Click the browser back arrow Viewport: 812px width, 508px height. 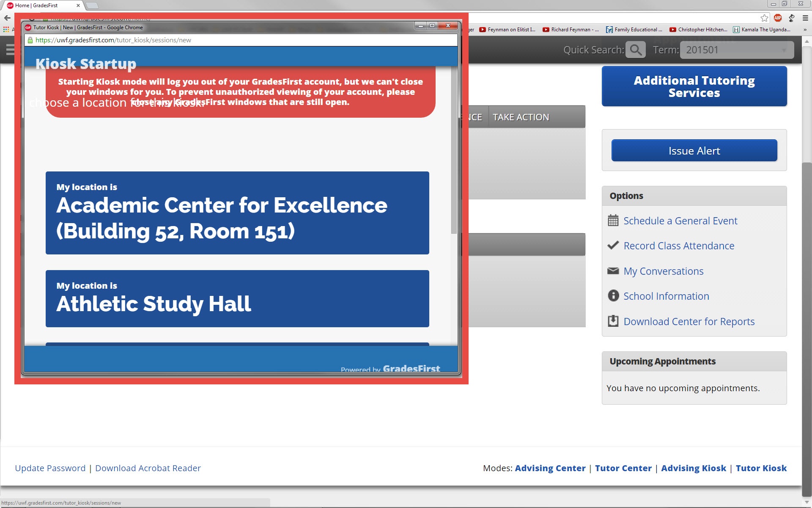(x=7, y=18)
